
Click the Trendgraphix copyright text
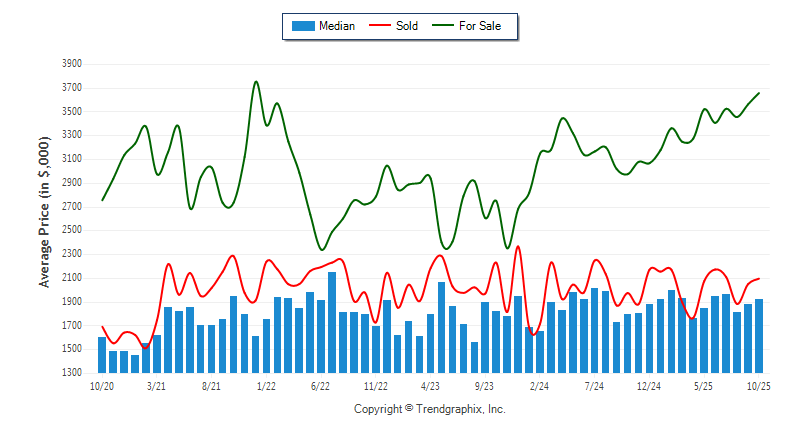point(430,409)
